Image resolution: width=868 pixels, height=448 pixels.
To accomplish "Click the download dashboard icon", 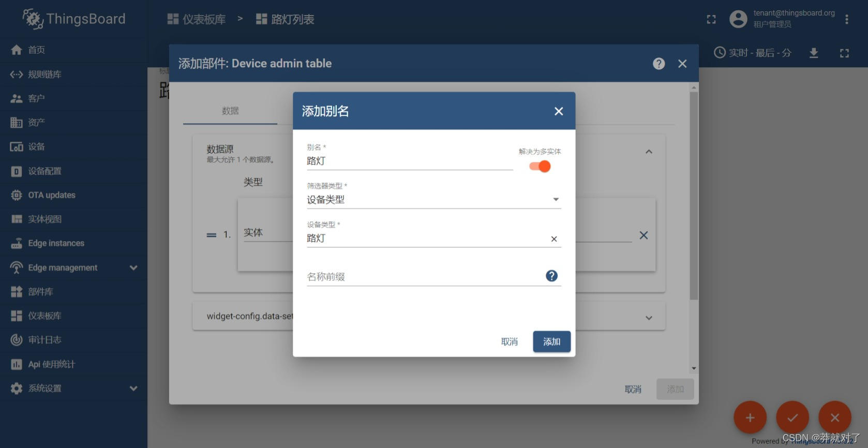I will point(814,53).
